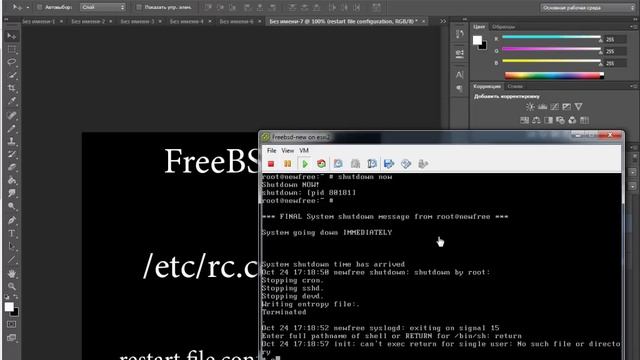Open the Color panel options menu
This screenshot has height=360, width=640.
(x=633, y=27)
